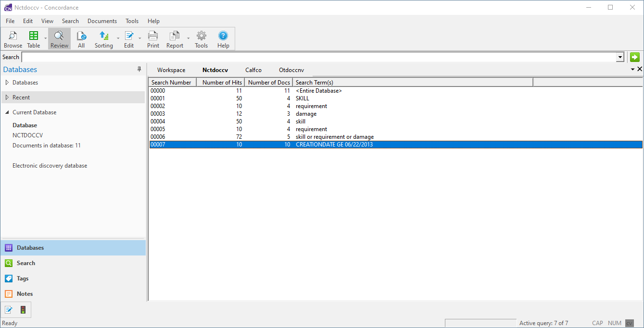The height and width of the screenshot is (328, 644).
Task: Open the Edit menu
Action: pyautogui.click(x=28, y=21)
